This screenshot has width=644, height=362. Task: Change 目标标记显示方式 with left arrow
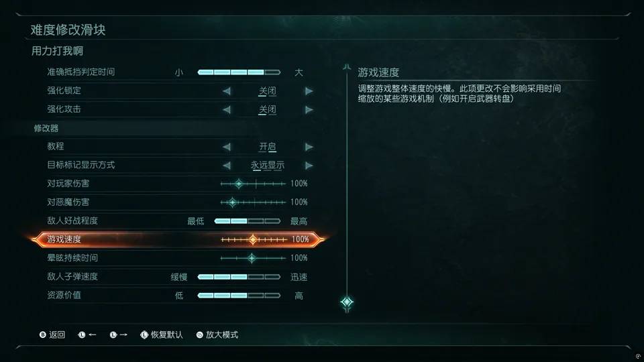[x=227, y=166]
